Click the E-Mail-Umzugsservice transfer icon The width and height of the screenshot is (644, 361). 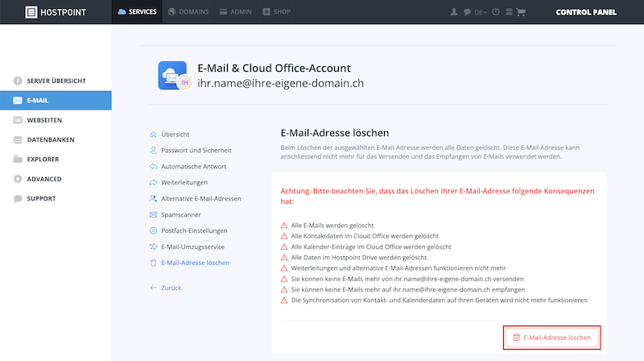pyautogui.click(x=153, y=247)
